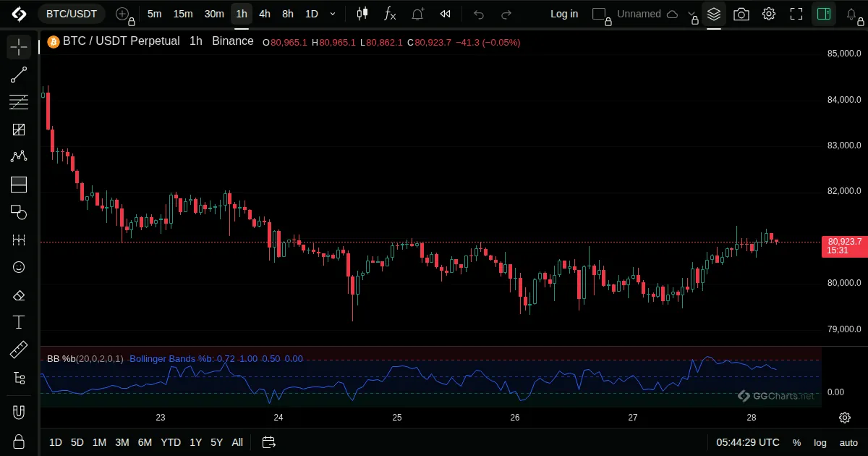Select the rectangle split tool
The image size is (868, 456).
point(19,184)
